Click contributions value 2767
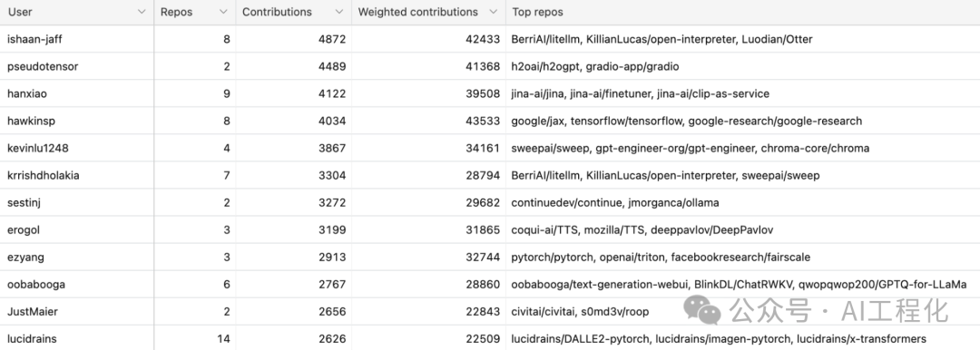 332,284
